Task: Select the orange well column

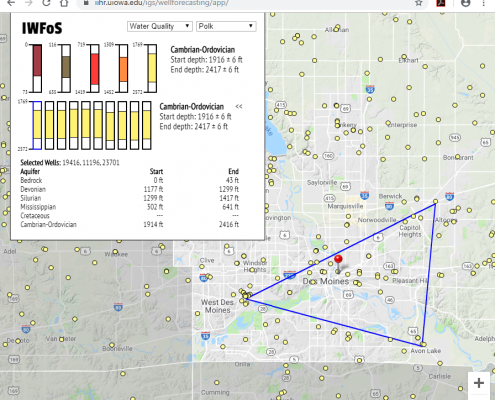Action: (123, 68)
